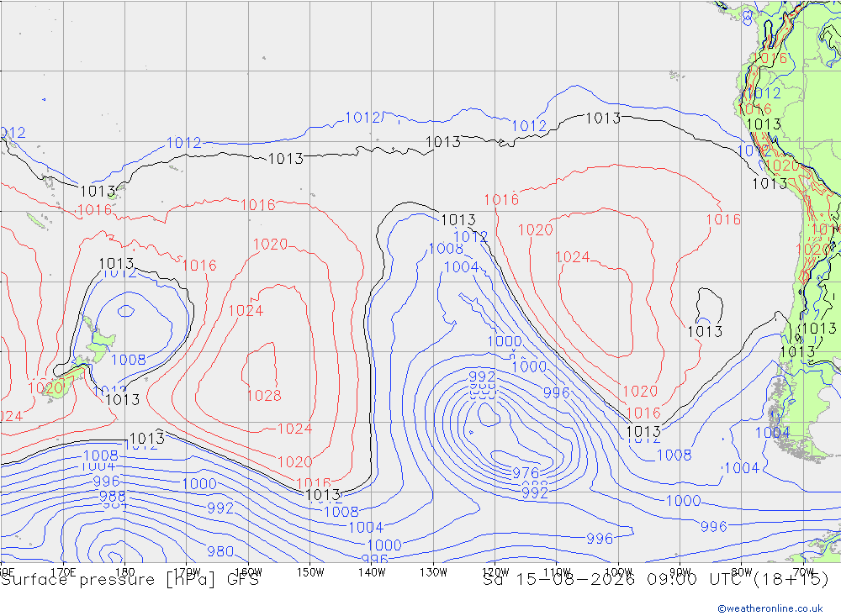Viewport: 841px width, 616px height.
Task: Click the 130W longitude axis label
Action: click(433, 572)
